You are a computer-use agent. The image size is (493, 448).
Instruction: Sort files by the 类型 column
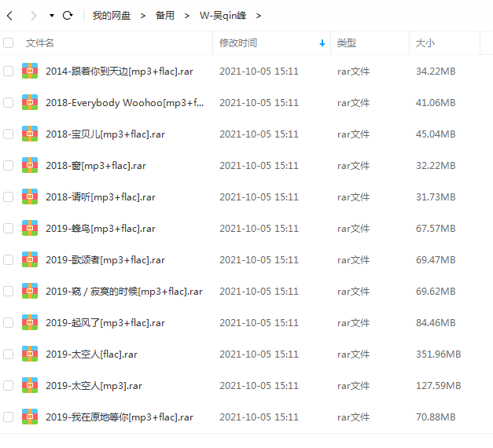pyautogui.click(x=347, y=43)
